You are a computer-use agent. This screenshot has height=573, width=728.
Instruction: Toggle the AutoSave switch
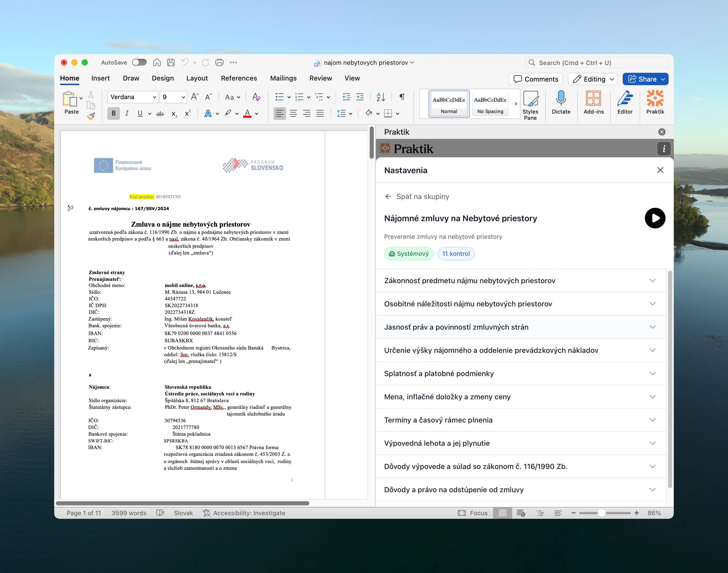(139, 62)
